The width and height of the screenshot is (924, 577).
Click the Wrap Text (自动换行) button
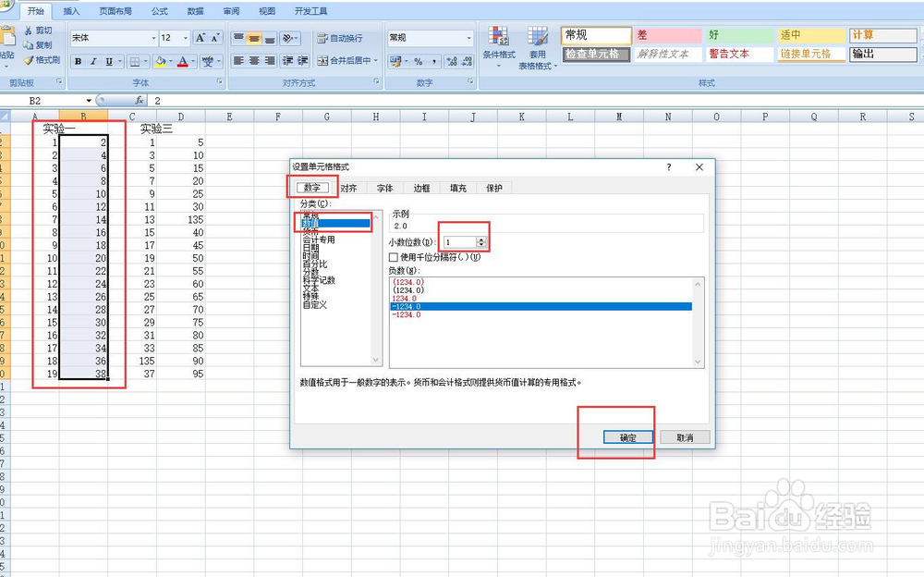click(x=340, y=38)
